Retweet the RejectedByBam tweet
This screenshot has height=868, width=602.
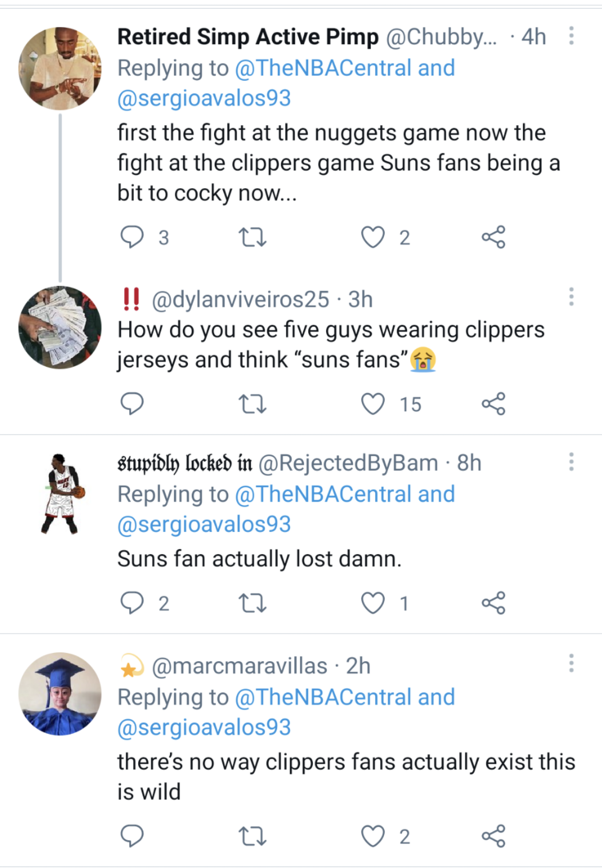[252, 603]
